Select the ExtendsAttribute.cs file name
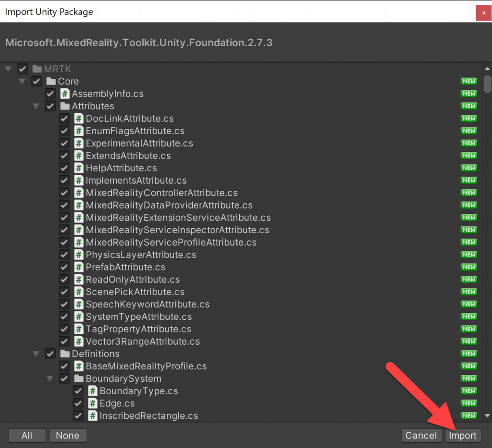Viewport: 492px width, 448px height. (x=128, y=156)
